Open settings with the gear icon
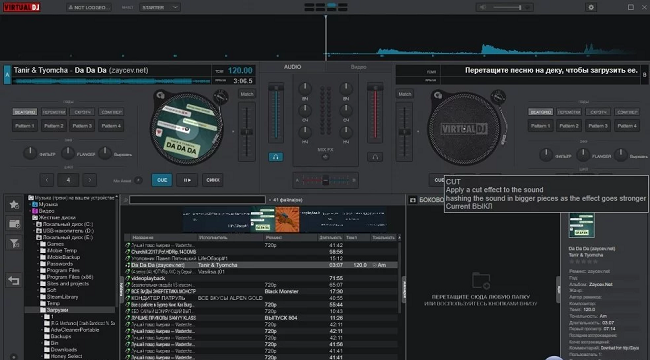 pyautogui.click(x=591, y=7)
